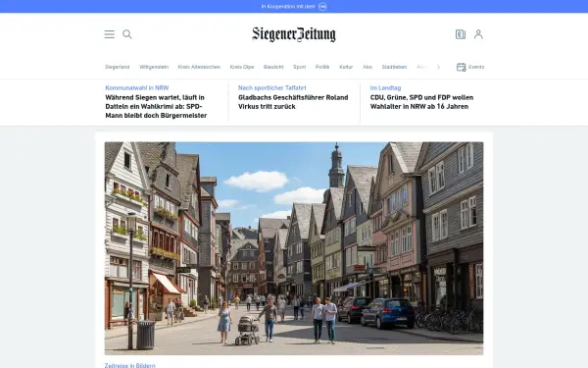Click the cooperation partner logo in top banner
The image size is (588, 368).
322,7
